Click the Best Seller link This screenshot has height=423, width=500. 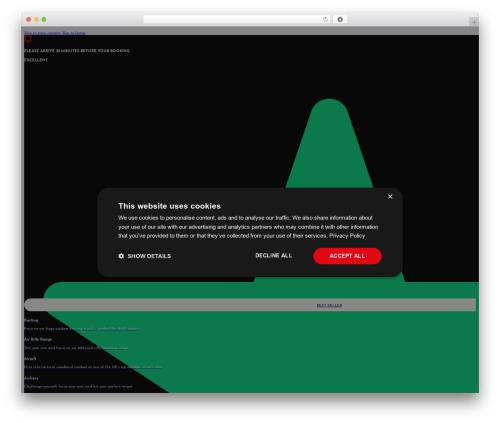(329, 305)
